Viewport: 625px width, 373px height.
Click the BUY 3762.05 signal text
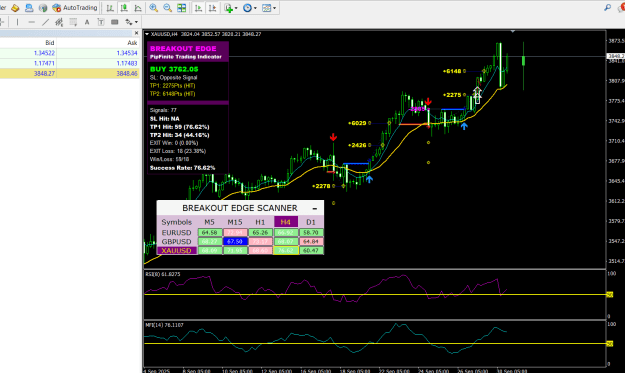[x=174, y=69]
